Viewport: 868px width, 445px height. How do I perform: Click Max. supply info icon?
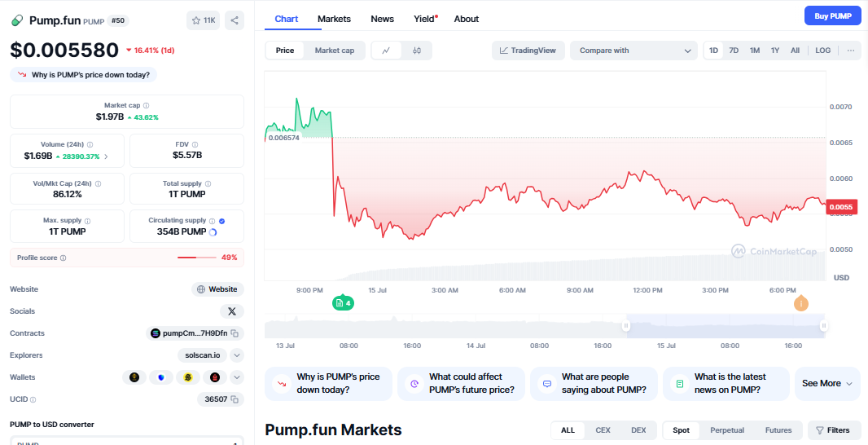pos(87,221)
